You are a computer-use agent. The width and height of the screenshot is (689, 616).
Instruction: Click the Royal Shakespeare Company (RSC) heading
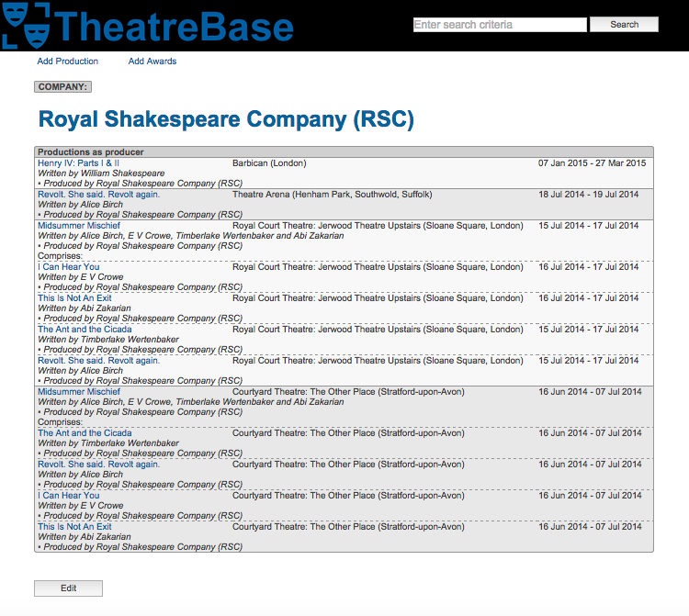(226, 119)
